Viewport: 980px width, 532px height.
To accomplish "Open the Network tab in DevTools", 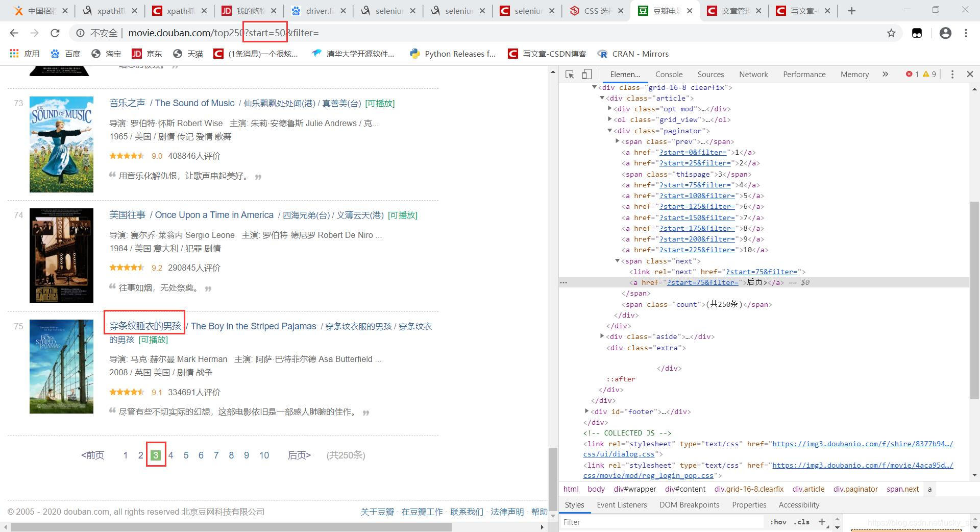I will click(x=753, y=74).
